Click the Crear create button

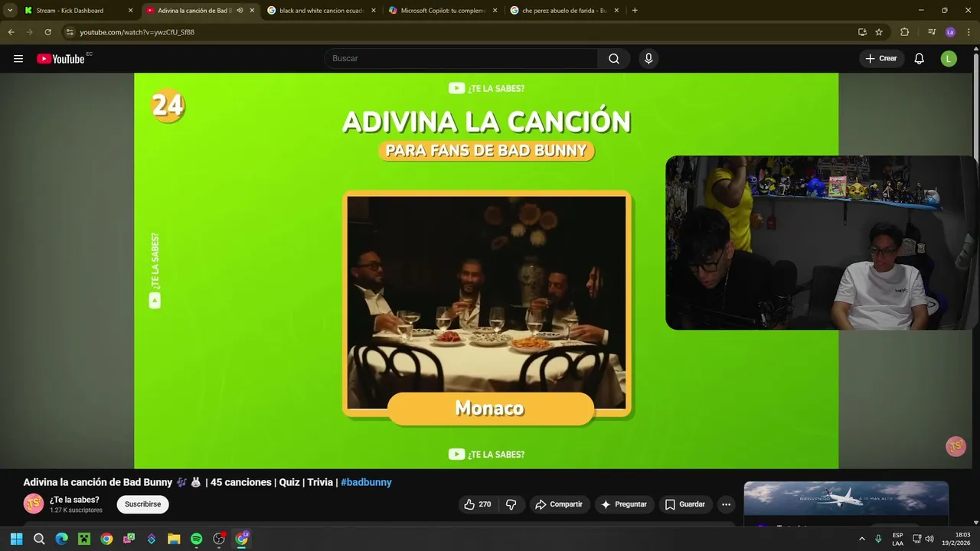pos(881,59)
